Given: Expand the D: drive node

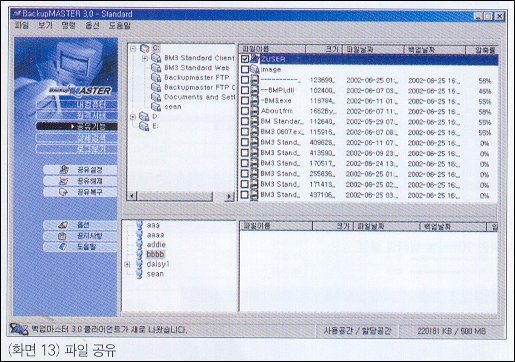Looking at the screenshot, I should coord(133,117).
